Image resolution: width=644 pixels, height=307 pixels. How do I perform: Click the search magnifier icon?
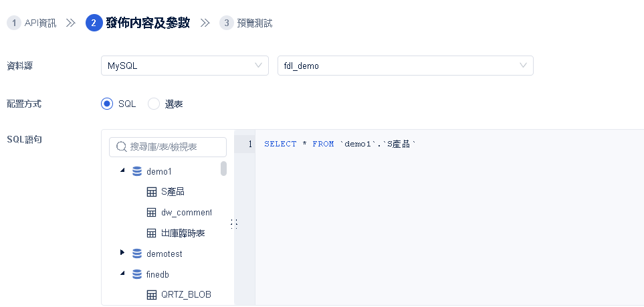click(122, 146)
